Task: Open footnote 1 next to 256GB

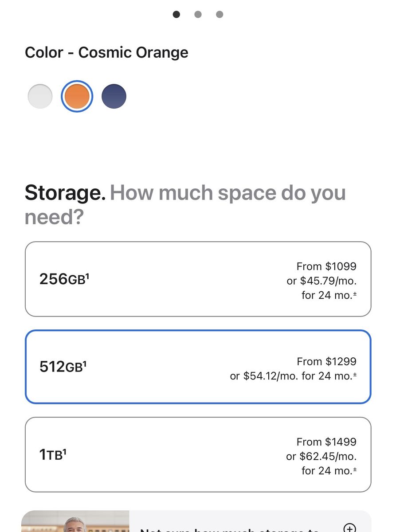Action: click(x=87, y=276)
